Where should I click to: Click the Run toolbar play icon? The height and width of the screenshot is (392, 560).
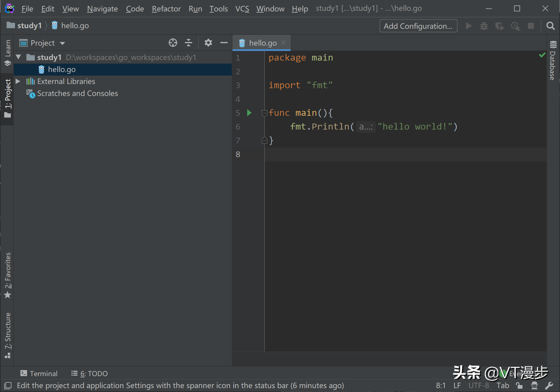(x=468, y=26)
